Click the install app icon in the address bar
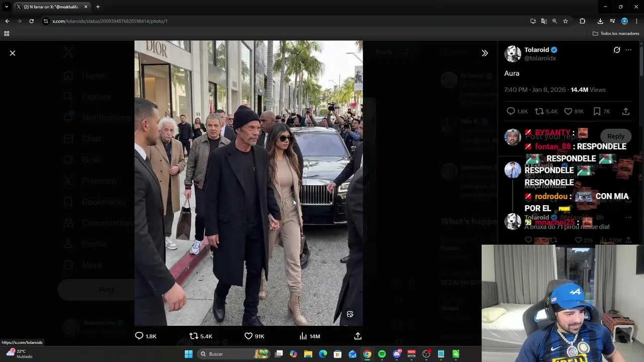Viewport: 644px width, 362px height. pos(533,21)
